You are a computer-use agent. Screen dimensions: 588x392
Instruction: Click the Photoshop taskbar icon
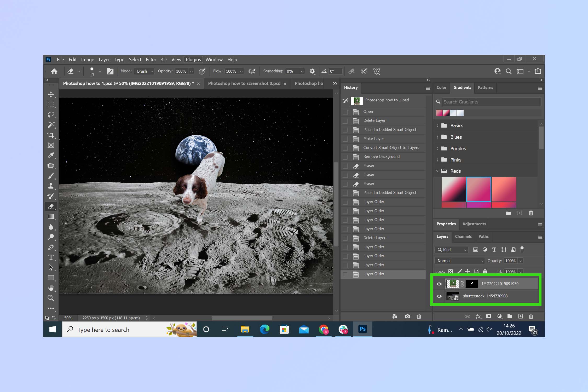click(363, 330)
